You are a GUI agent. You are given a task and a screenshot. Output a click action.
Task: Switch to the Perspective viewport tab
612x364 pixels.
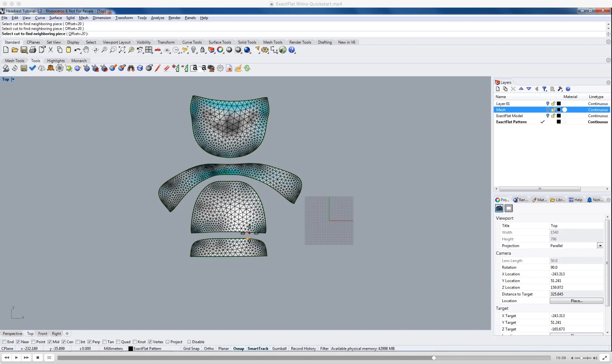tap(13, 333)
